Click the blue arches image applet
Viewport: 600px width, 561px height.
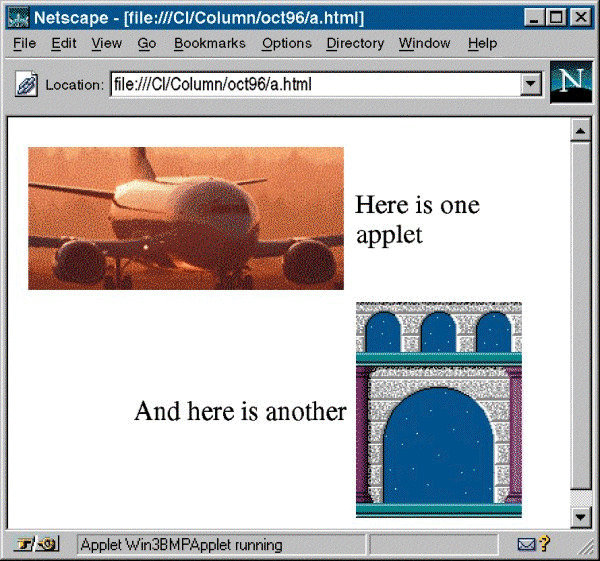click(439, 410)
